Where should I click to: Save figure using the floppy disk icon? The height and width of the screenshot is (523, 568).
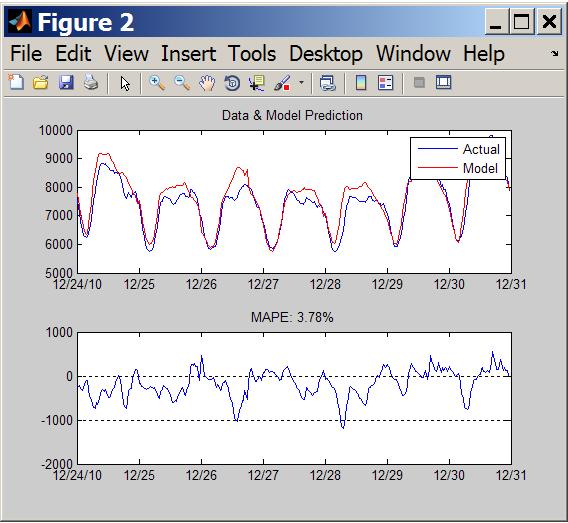tap(66, 82)
